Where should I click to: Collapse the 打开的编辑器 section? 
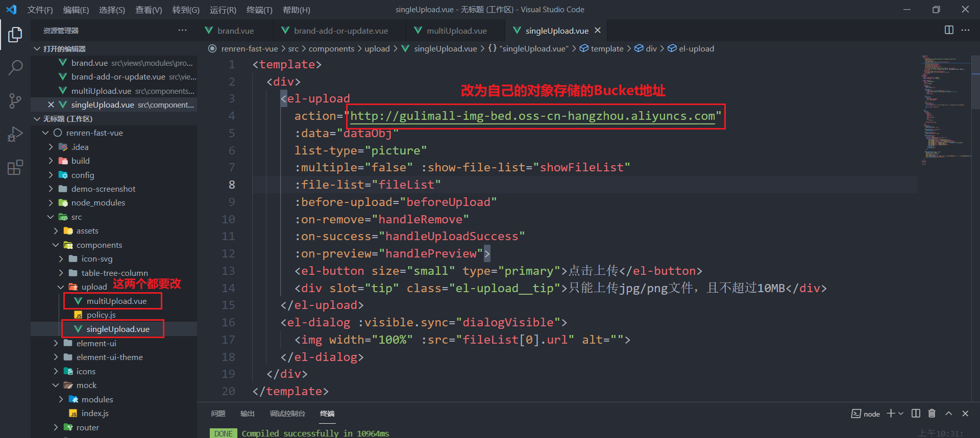pyautogui.click(x=114, y=48)
